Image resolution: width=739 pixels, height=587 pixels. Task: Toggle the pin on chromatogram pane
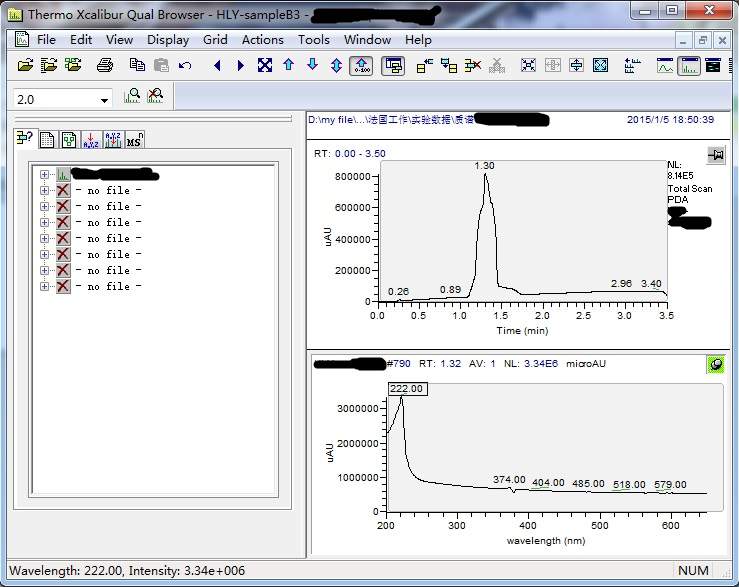coord(716,155)
